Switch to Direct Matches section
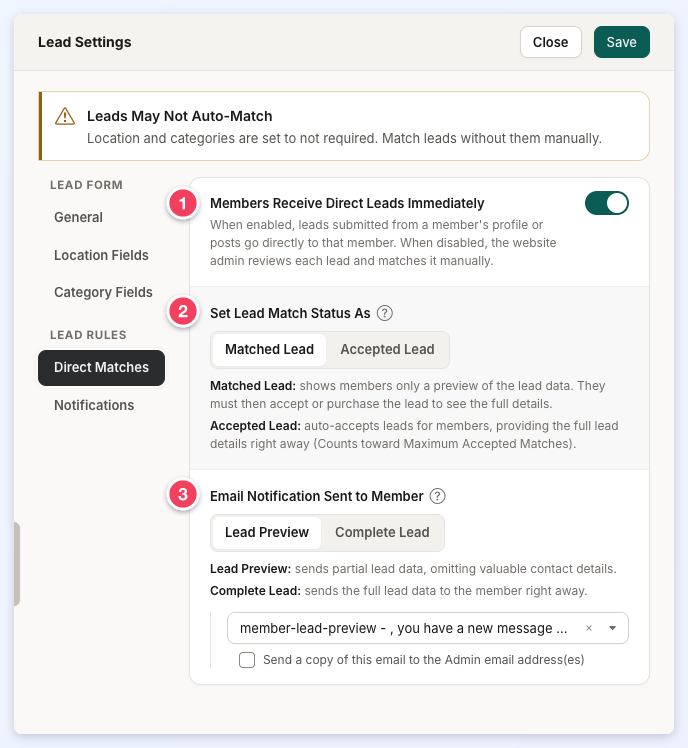Screen dimensions: 688x748 101,368
